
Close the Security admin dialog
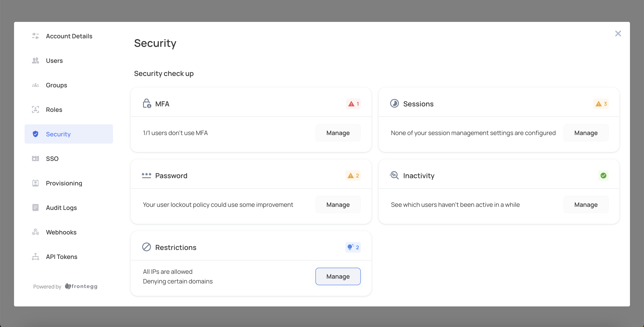[618, 33]
